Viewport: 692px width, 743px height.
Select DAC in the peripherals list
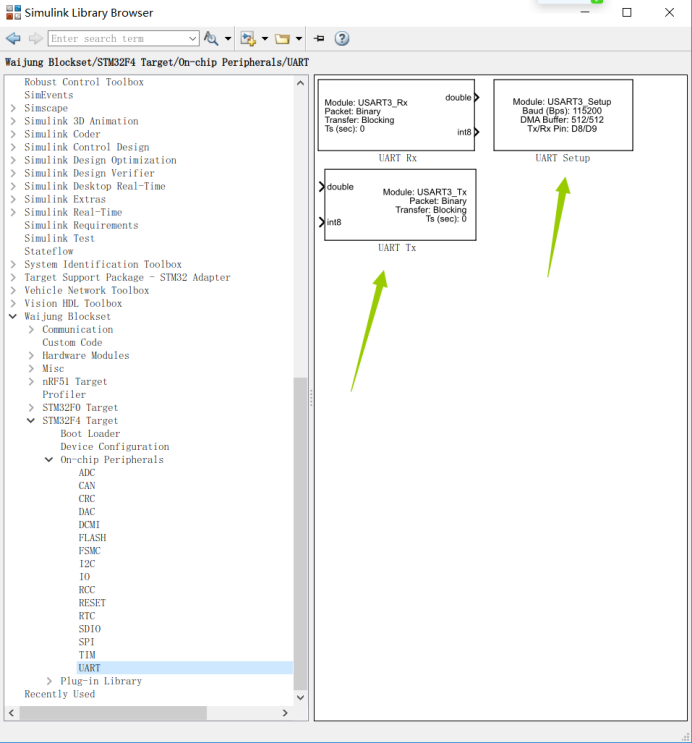click(87, 512)
